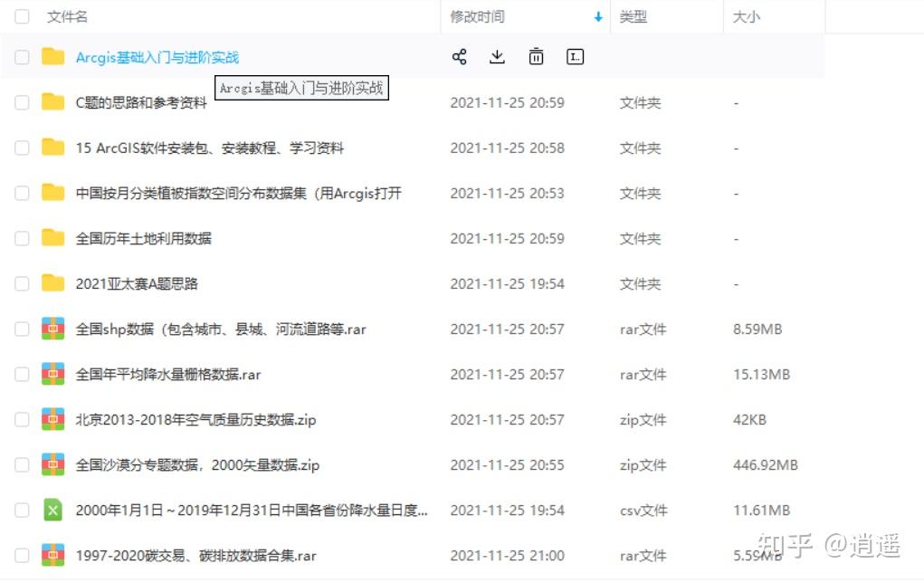This screenshot has width=924, height=583.
Task: Download the Arcgis基础入门与进阶实战 folder
Action: click(x=498, y=57)
